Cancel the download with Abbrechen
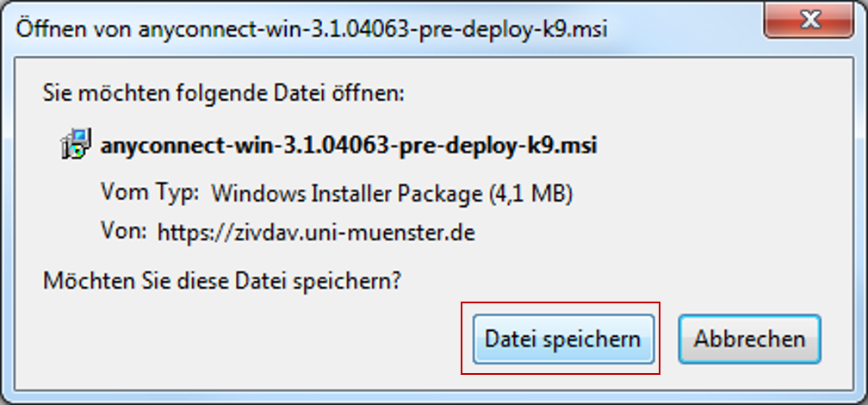 point(749,339)
